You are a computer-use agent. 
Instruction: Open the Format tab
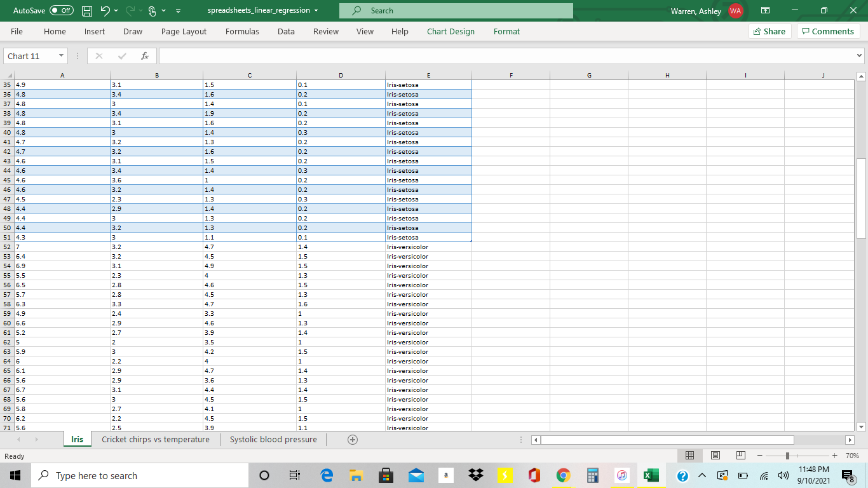tap(506, 31)
